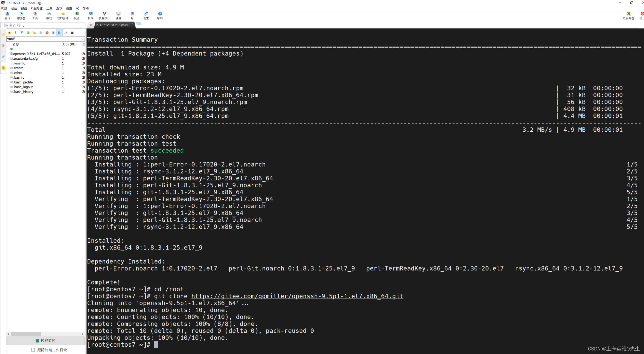Toggle the favorites star in the left sidebar
Screen dimensions: 644x354
pyautogui.click(x=3, y=34)
